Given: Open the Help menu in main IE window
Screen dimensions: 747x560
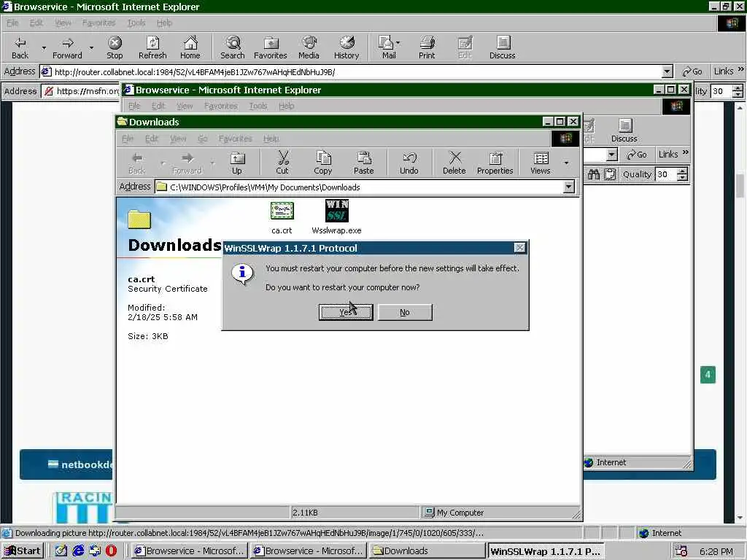Looking at the screenshot, I should click(x=164, y=23).
